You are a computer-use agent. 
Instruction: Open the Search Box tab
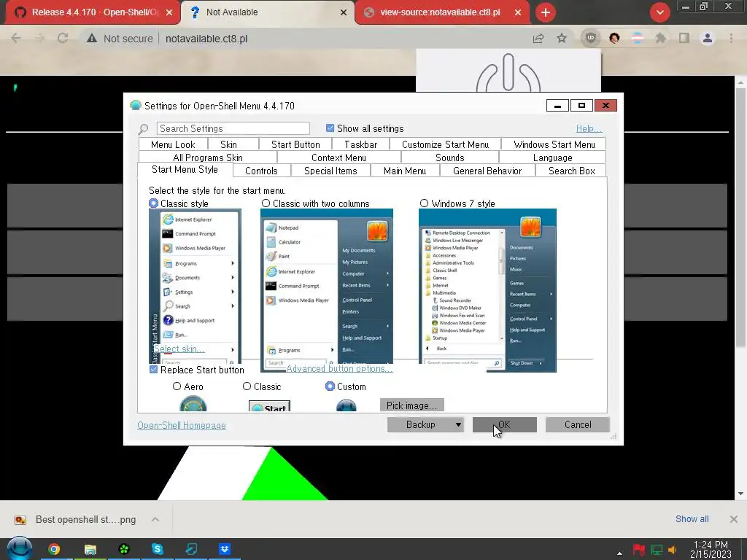[572, 171]
